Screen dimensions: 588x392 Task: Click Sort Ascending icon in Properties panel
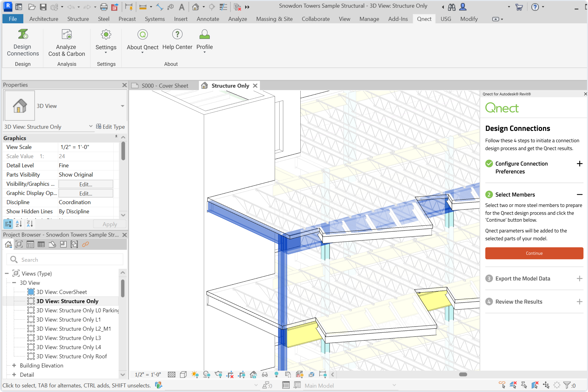(19, 224)
